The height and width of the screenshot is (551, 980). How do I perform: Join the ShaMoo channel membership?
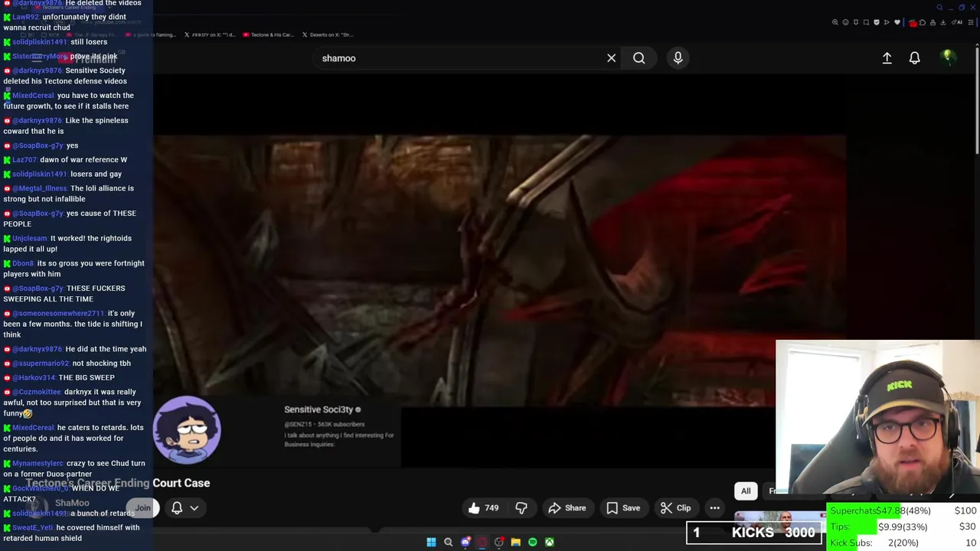click(x=143, y=507)
